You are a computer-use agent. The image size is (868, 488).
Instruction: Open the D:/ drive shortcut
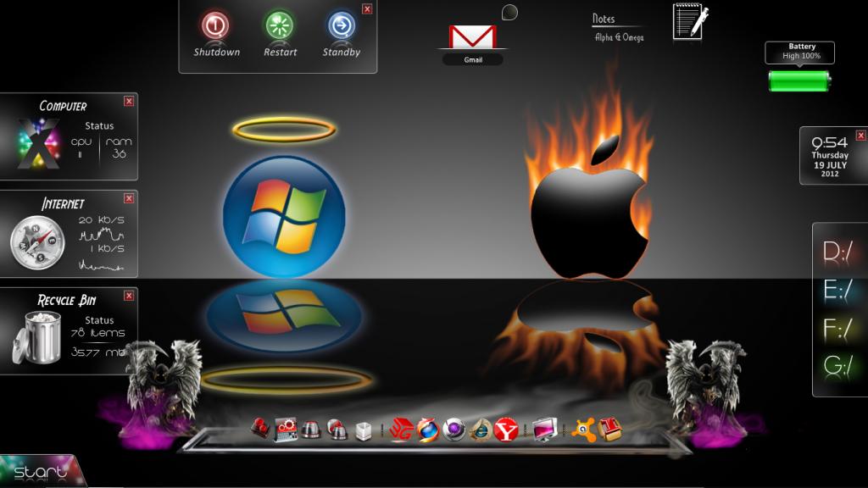837,252
